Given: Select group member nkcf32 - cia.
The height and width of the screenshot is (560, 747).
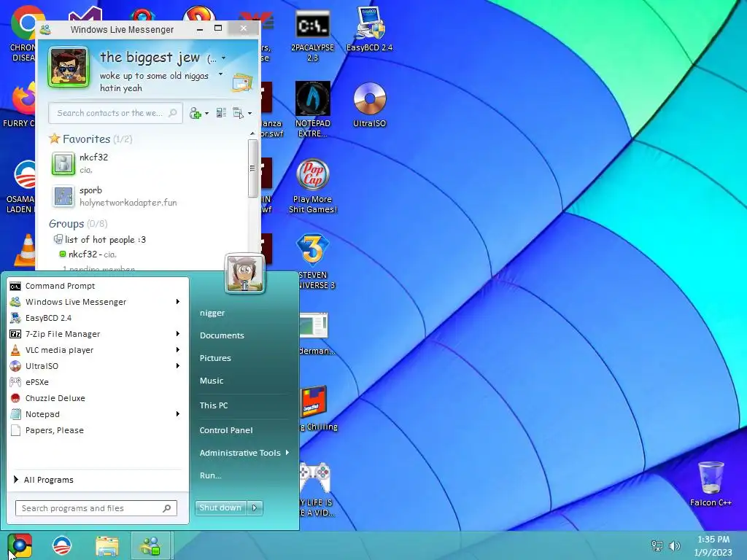Looking at the screenshot, I should pyautogui.click(x=93, y=254).
